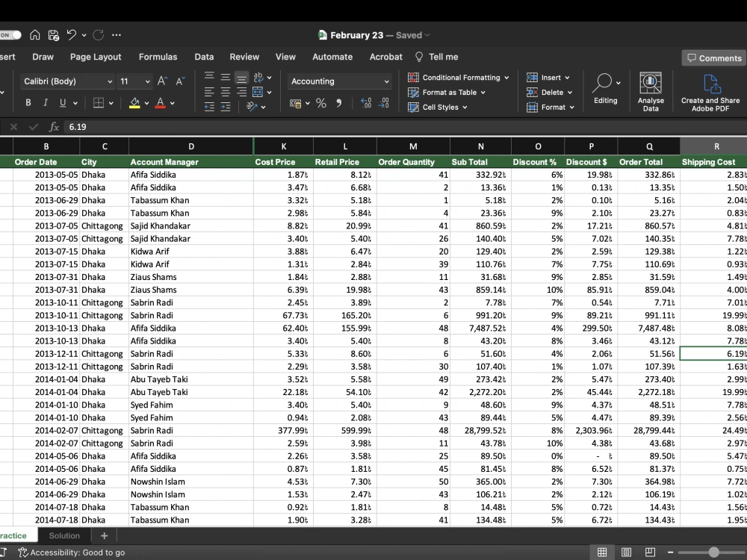Open the font name Calibri dropdown
The height and width of the screenshot is (560, 747).
pyautogui.click(x=110, y=81)
